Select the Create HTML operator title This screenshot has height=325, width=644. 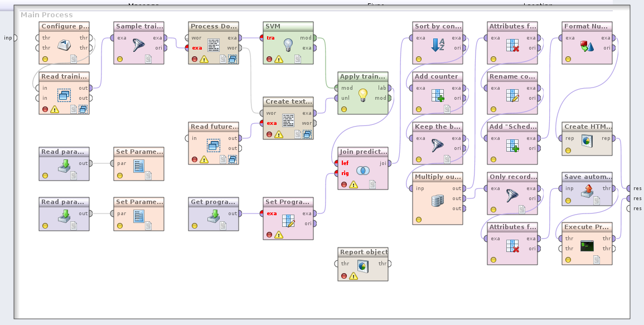pos(587,127)
